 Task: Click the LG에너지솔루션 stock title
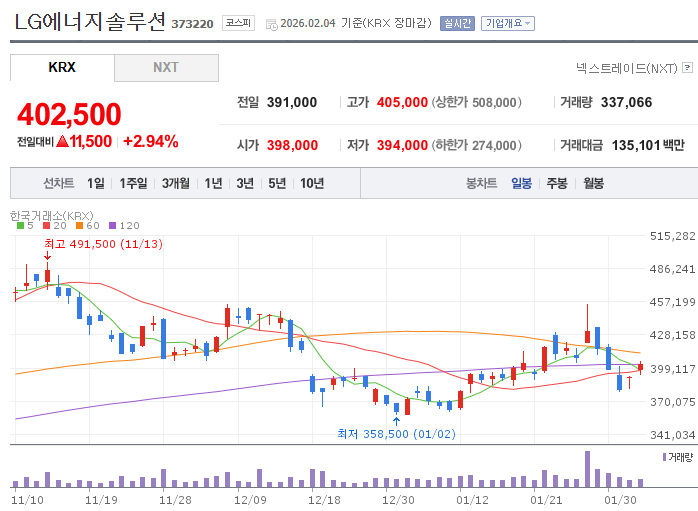pos(90,22)
